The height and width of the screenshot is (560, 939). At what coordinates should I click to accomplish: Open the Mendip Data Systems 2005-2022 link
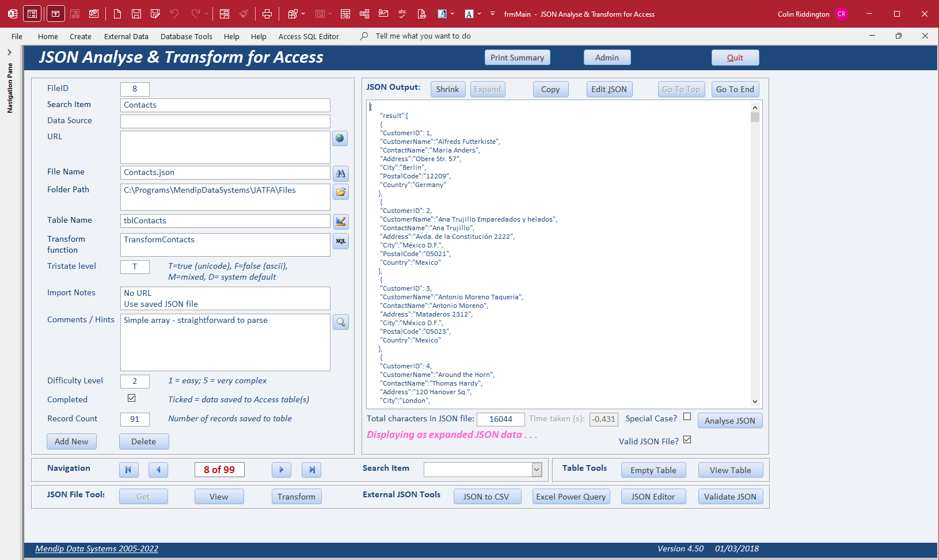coord(97,548)
